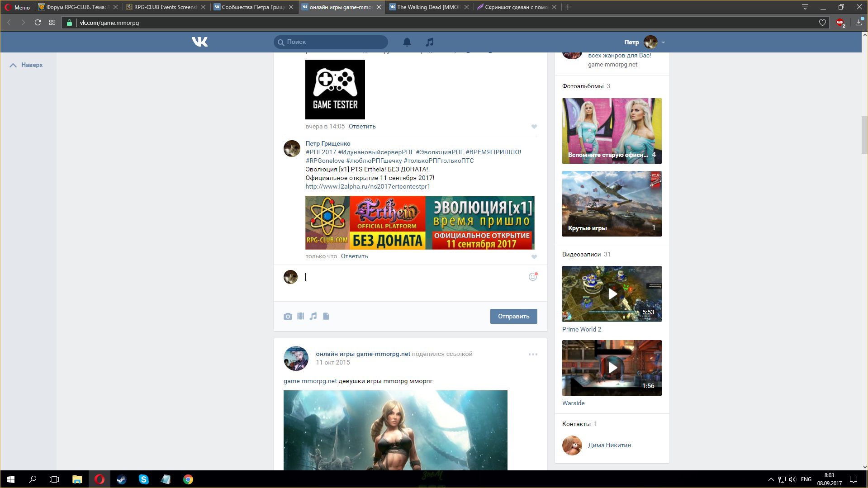Open the Speed Dial grid icon
This screenshot has height=488, width=868.
pos(52,23)
